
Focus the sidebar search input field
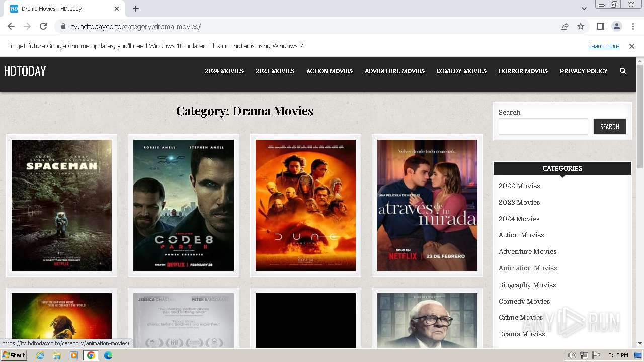543,126
